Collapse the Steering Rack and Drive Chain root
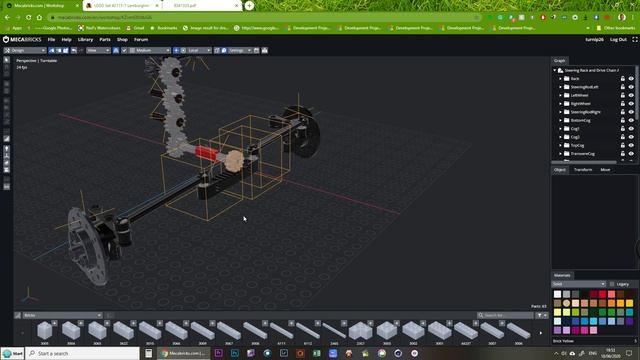Viewport: 640px width, 360px height. (x=555, y=70)
